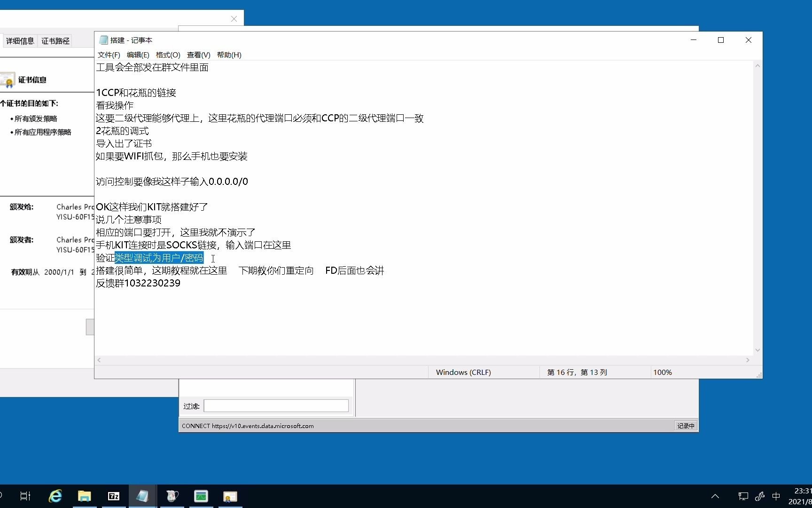Viewport: 812px width, 508px height.
Task: Click the Notepad icon in the title bar
Action: click(x=103, y=40)
